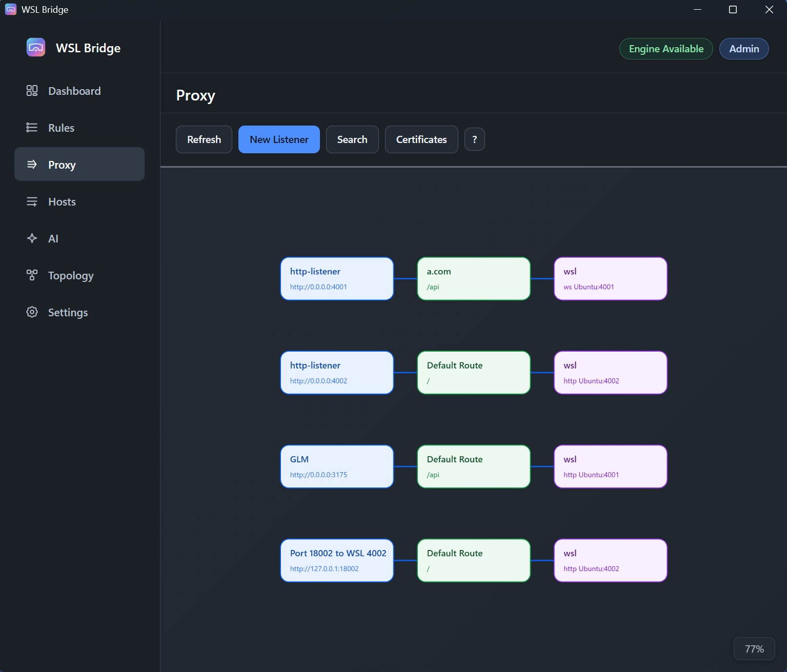The image size is (787, 672).
Task: Show help with the question mark button
Action: pos(475,139)
